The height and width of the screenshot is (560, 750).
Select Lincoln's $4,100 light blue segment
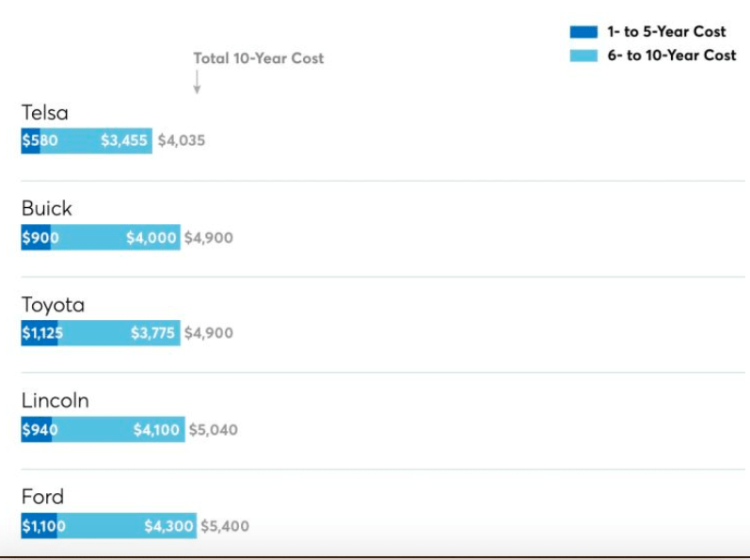click(x=119, y=429)
